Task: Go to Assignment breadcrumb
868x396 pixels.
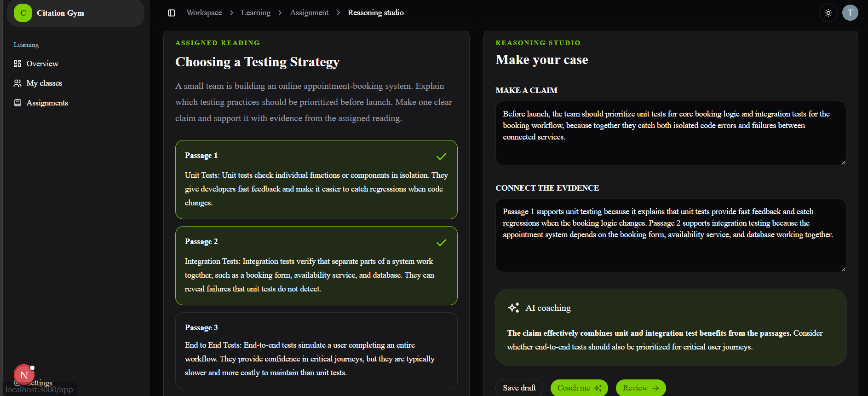Action: (309, 13)
